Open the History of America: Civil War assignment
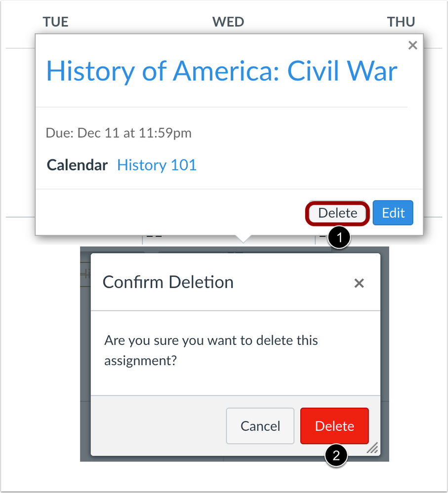This screenshot has height=493, width=448. pyautogui.click(x=221, y=71)
